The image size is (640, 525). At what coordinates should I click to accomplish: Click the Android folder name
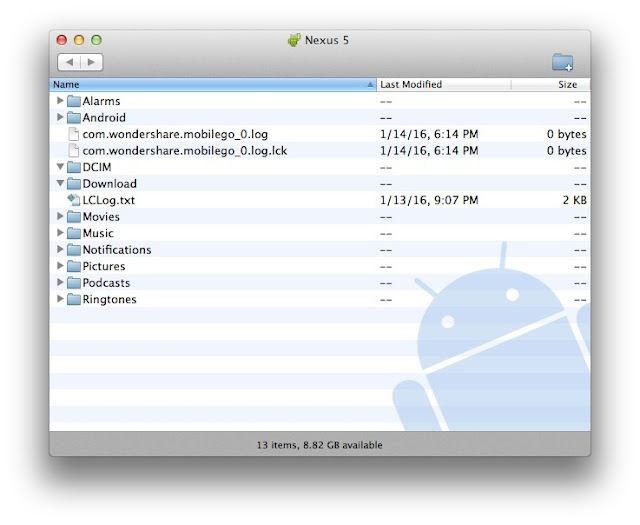(x=104, y=118)
